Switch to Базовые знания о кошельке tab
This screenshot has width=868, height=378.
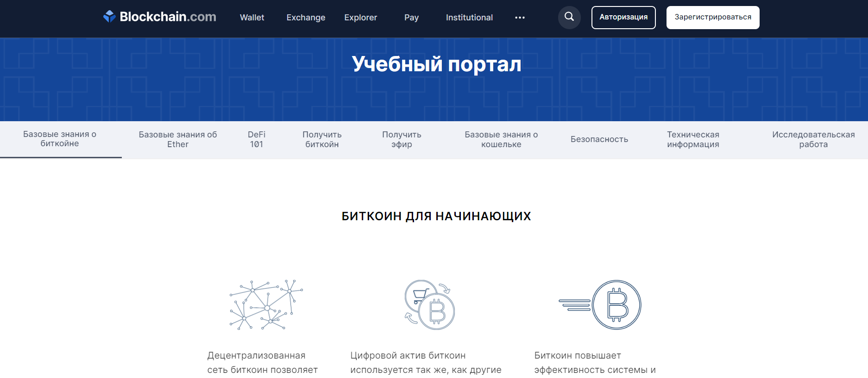(x=501, y=139)
